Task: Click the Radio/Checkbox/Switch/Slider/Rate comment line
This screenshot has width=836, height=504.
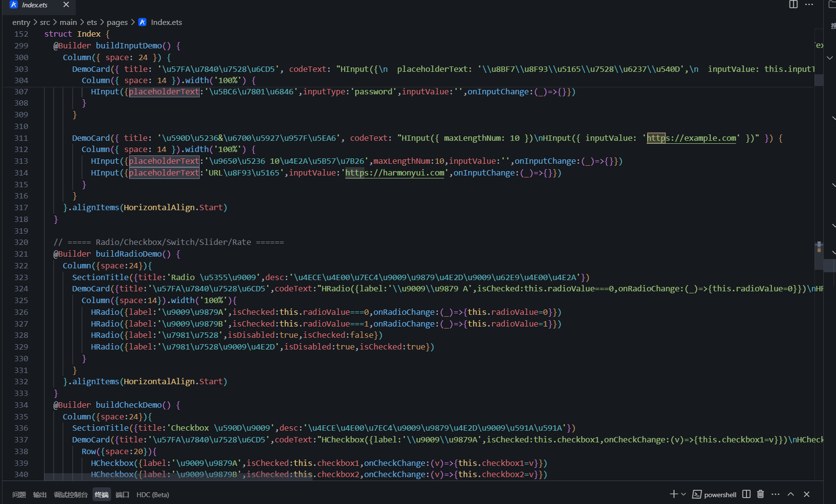Action: (x=169, y=242)
